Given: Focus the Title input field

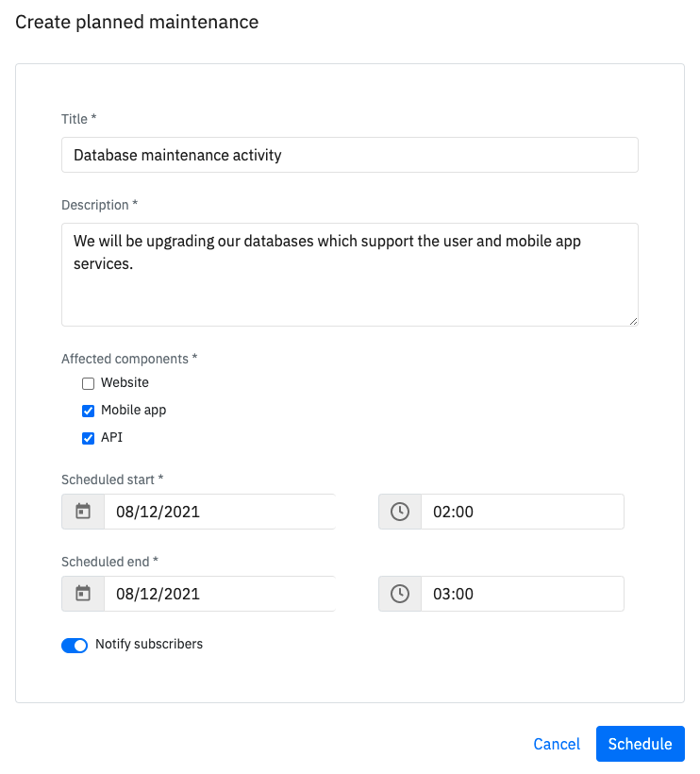Looking at the screenshot, I should (350, 155).
